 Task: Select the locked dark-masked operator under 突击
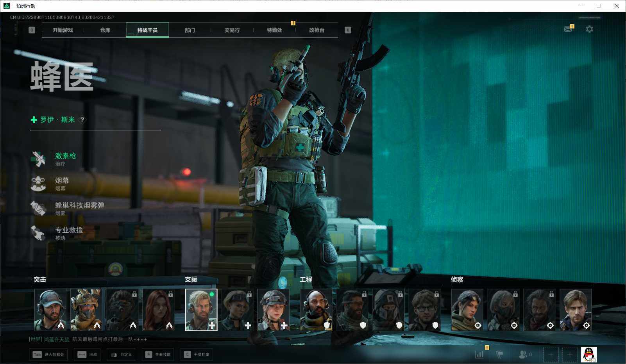(122, 310)
